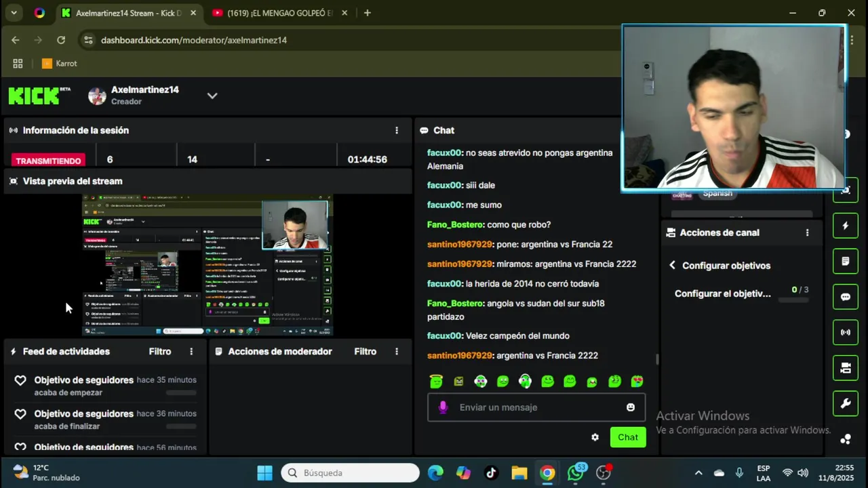
Task: Go back from Configurar objetivos
Action: 672,265
